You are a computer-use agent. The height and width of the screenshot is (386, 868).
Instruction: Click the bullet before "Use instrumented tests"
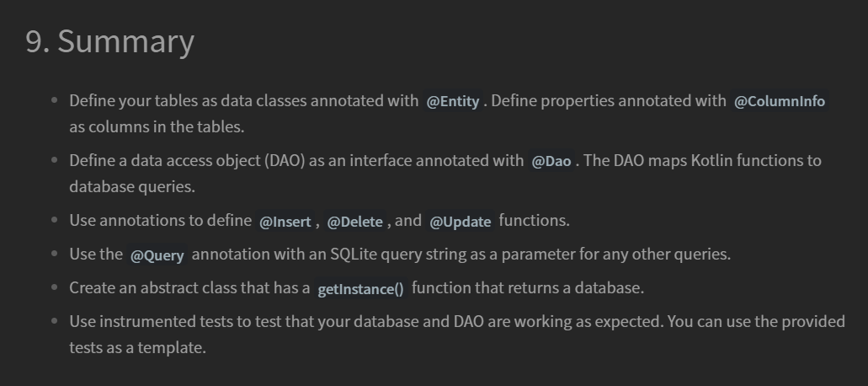point(54,321)
